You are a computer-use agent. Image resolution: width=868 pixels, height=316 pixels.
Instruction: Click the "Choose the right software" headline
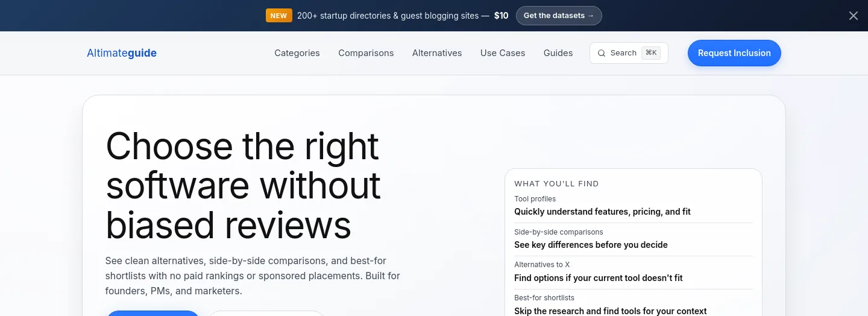point(244,185)
